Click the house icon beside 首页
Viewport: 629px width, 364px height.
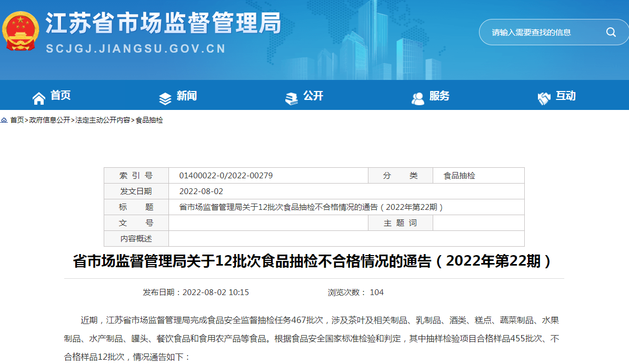(39, 98)
